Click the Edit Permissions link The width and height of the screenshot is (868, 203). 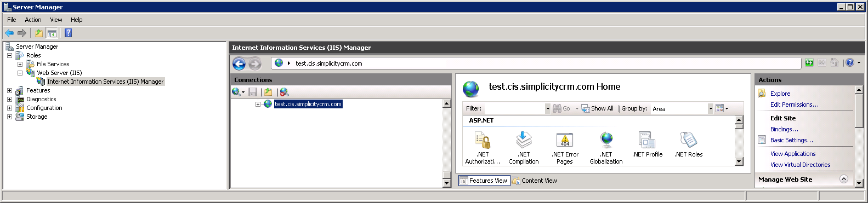(x=794, y=105)
